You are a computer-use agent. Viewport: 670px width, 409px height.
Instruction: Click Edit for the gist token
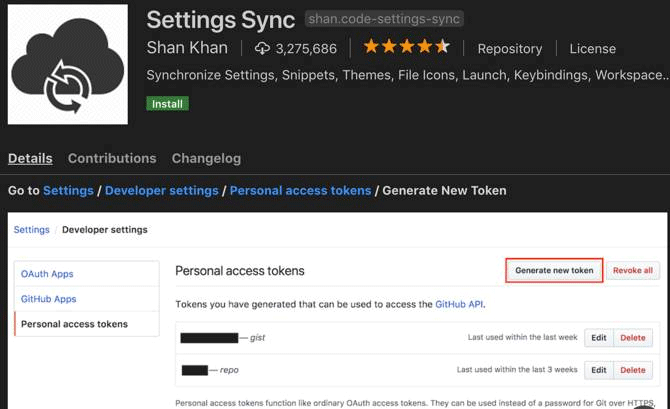click(x=597, y=338)
